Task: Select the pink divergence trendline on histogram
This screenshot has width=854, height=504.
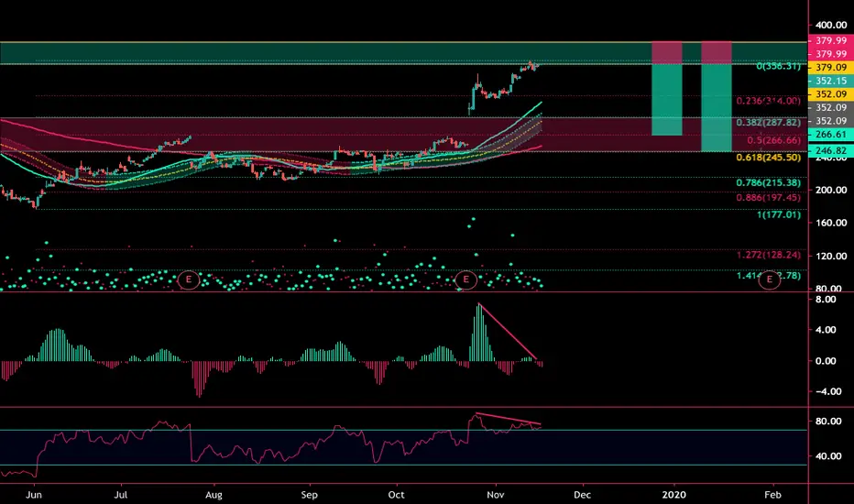Action: pyautogui.click(x=508, y=332)
